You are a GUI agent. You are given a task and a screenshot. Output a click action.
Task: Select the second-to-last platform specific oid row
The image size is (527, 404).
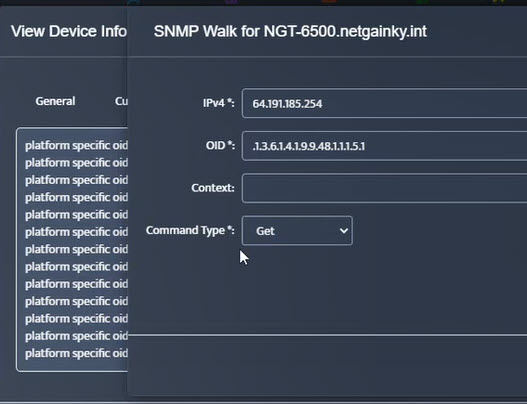(76, 336)
